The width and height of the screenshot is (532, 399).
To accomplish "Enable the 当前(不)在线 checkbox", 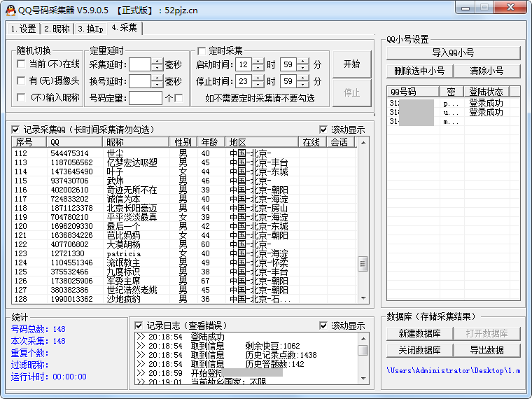I will point(22,64).
